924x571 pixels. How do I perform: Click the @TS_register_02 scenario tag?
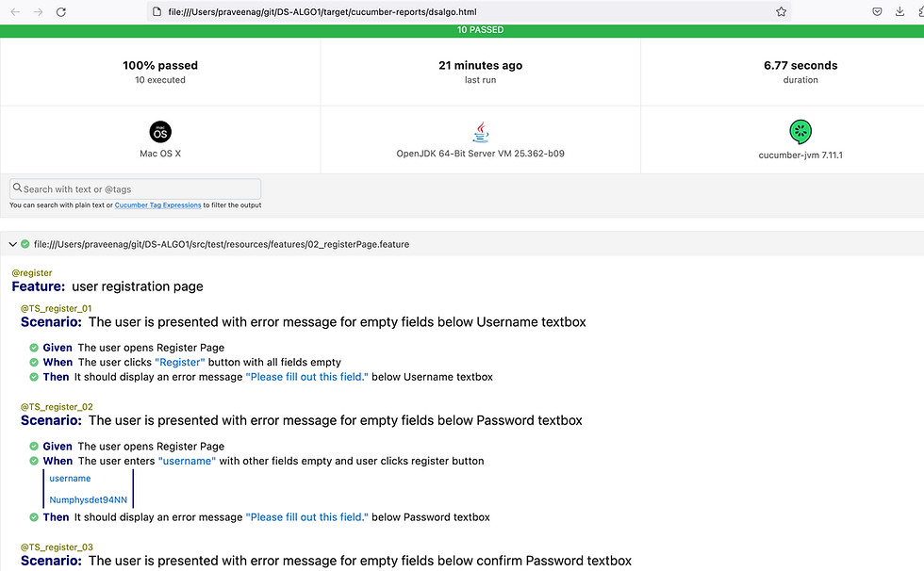(57, 407)
